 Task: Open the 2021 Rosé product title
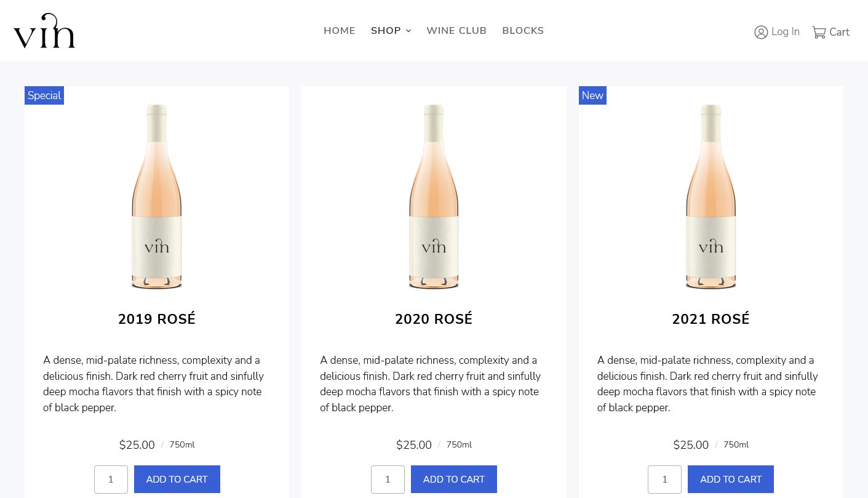tap(711, 319)
